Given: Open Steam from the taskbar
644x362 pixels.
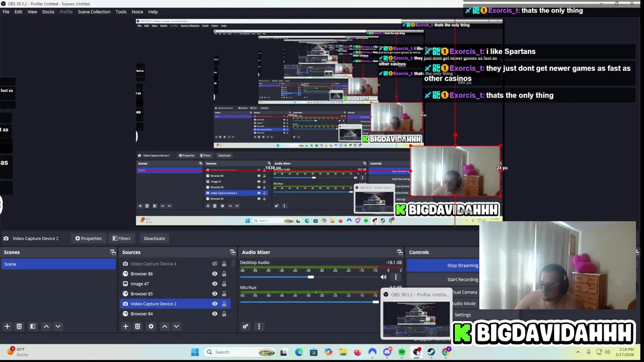Looking at the screenshot, I should (431, 352).
